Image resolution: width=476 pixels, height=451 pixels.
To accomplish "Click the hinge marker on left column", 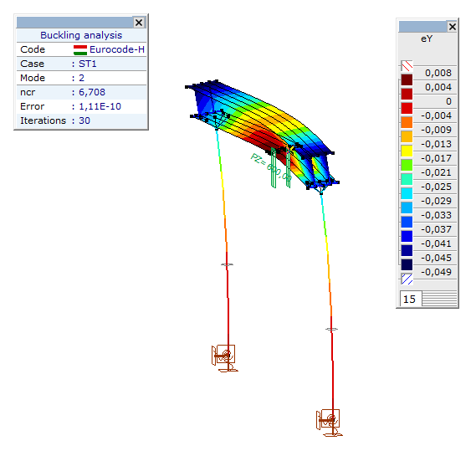I will tap(227, 265).
